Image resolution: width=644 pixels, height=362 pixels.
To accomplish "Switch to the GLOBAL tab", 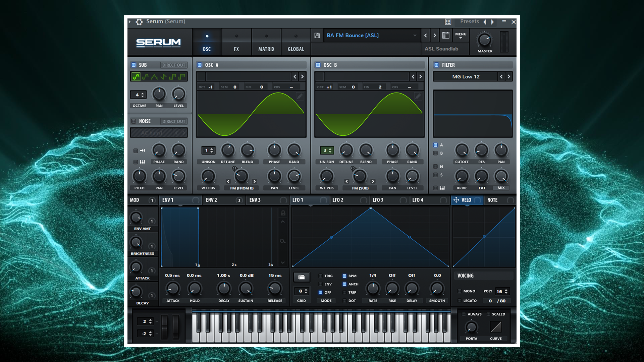I will coord(296,43).
